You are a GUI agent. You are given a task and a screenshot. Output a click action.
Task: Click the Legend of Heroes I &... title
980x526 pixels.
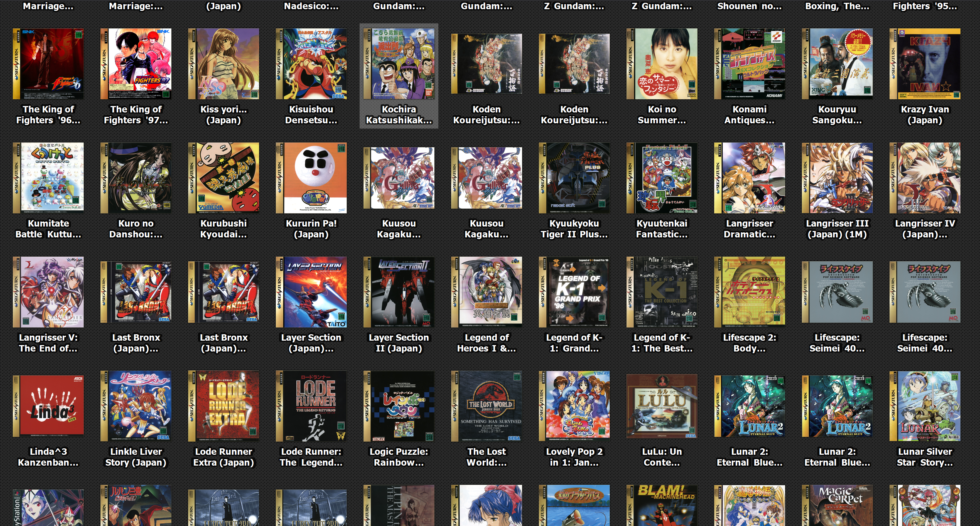tap(487, 343)
